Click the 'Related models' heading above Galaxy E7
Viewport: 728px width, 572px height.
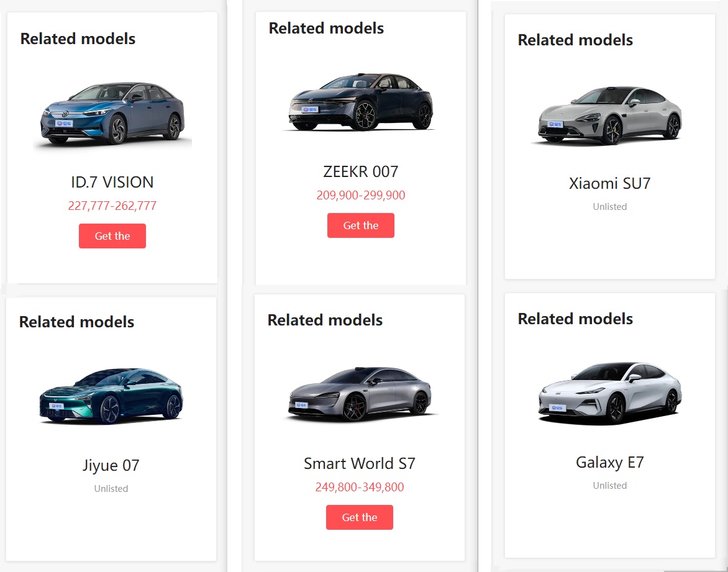click(x=575, y=319)
